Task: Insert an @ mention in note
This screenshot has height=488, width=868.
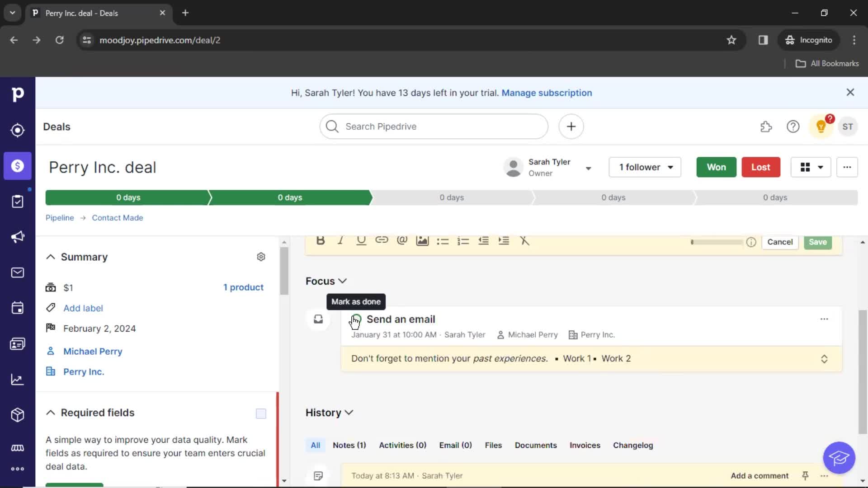Action: (402, 240)
